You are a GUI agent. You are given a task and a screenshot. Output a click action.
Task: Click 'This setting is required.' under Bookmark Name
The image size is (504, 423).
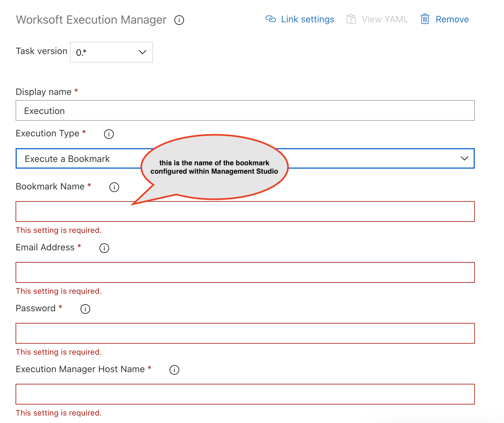click(x=59, y=230)
